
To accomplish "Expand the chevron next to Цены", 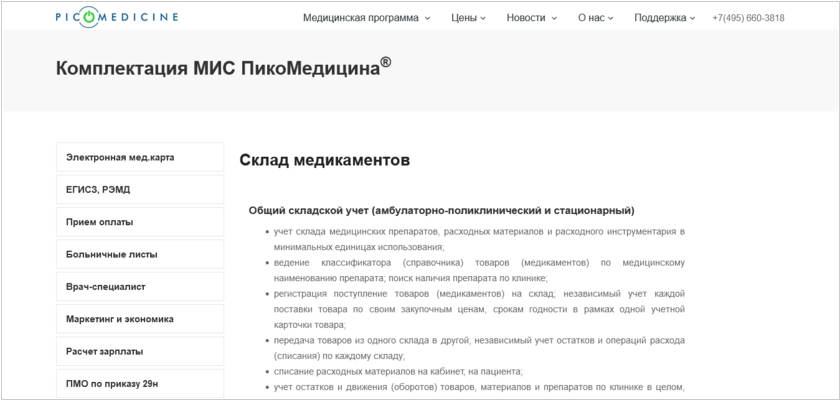I will [x=483, y=18].
